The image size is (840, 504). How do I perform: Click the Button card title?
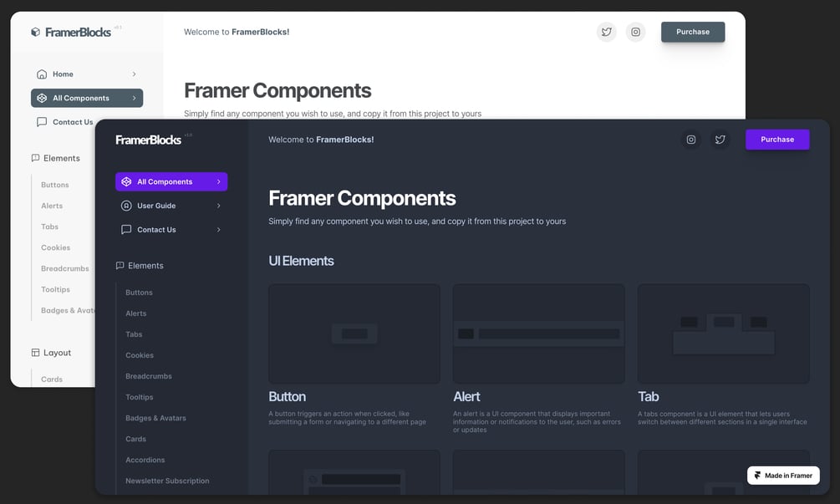click(x=288, y=397)
